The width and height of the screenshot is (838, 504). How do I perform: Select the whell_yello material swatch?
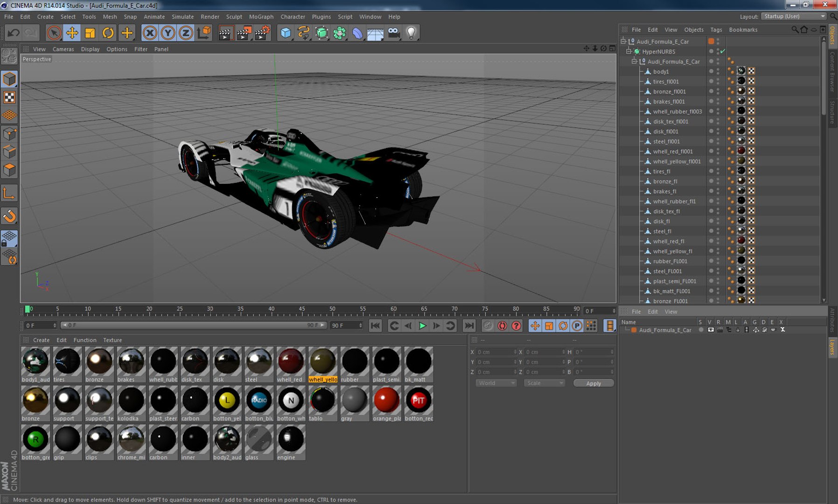[x=323, y=364]
